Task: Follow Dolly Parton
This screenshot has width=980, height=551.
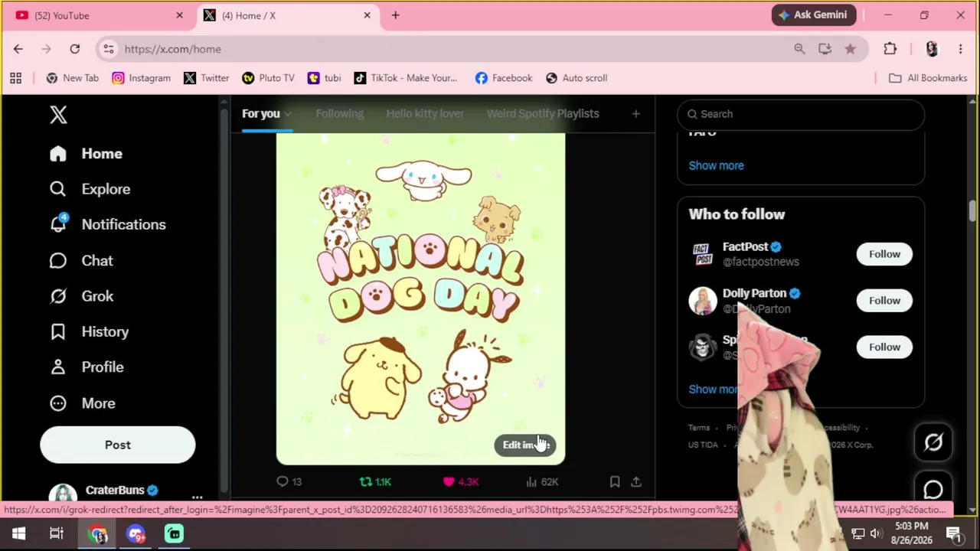Action: tap(884, 301)
